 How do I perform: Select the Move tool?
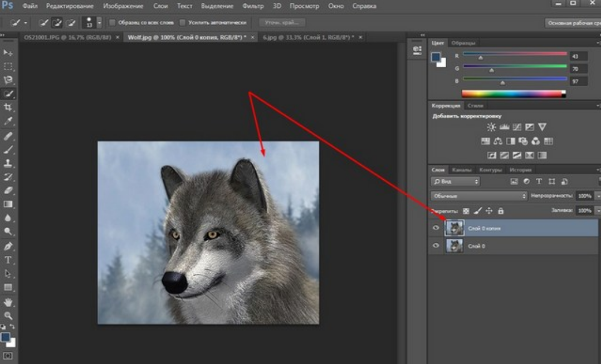click(x=8, y=52)
